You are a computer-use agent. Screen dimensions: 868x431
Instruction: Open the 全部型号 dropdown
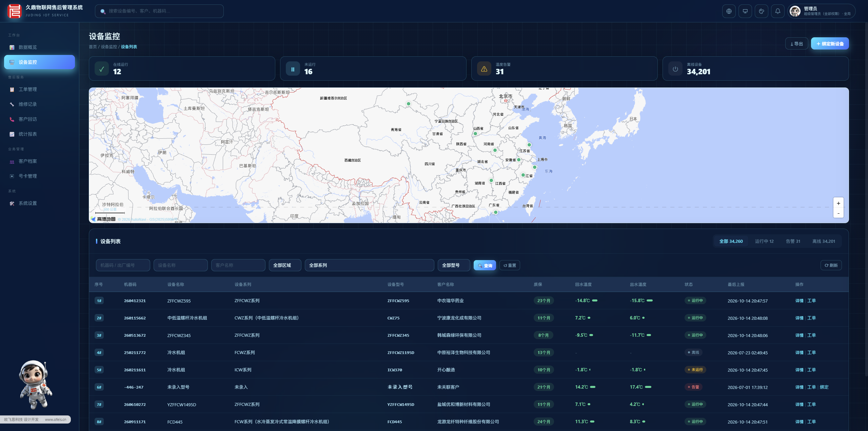(x=454, y=265)
